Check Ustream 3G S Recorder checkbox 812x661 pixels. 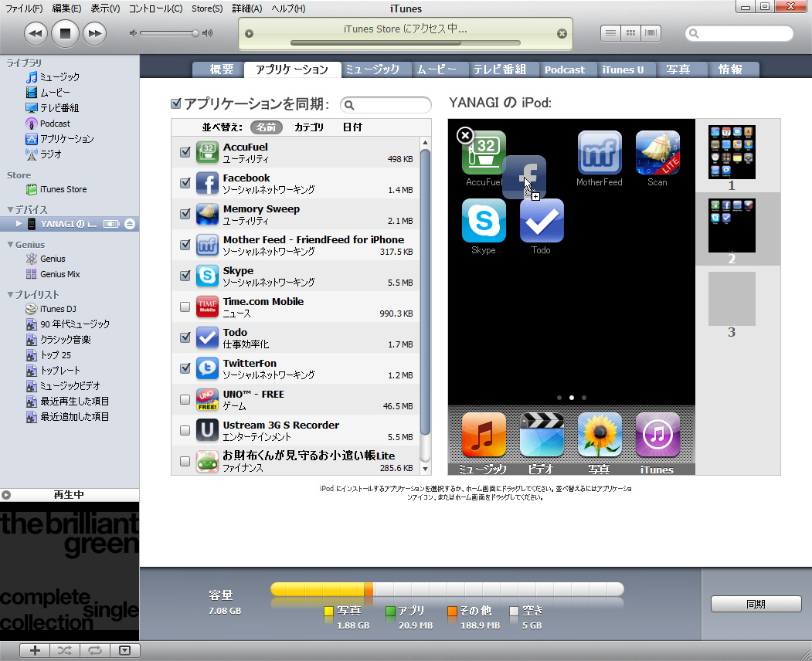click(x=185, y=430)
